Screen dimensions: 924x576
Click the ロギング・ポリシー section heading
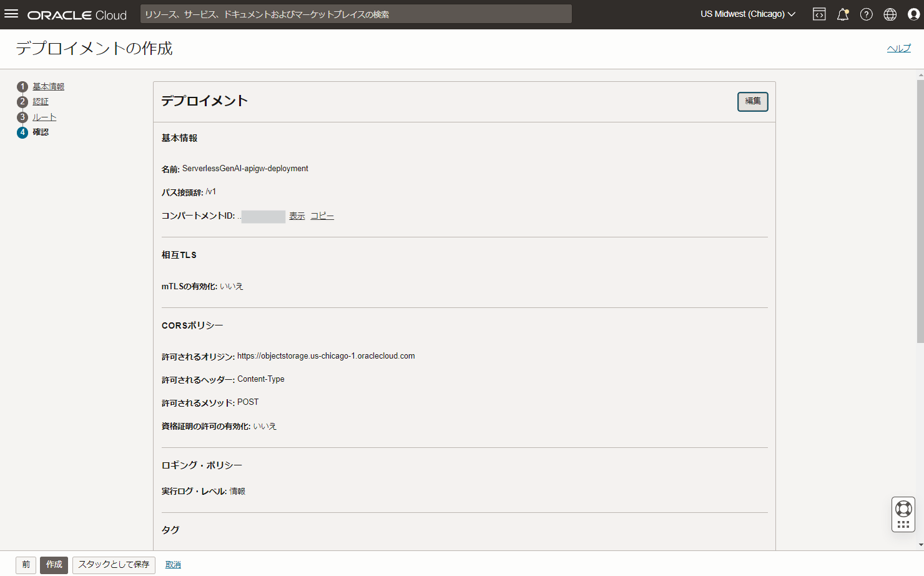(x=202, y=465)
